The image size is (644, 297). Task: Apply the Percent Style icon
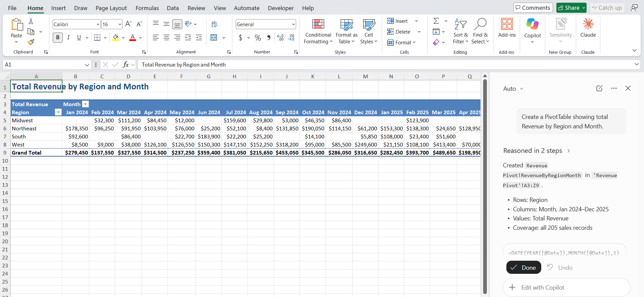click(258, 38)
